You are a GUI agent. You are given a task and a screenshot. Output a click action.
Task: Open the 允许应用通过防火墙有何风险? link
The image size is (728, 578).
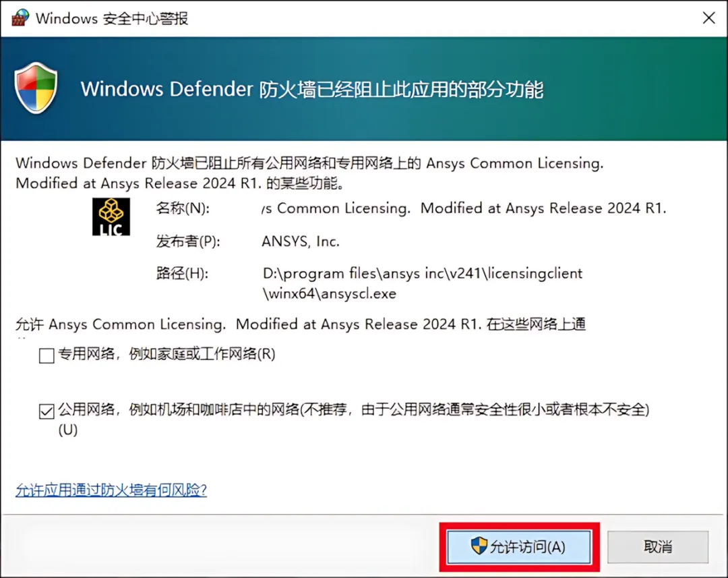[x=111, y=490]
